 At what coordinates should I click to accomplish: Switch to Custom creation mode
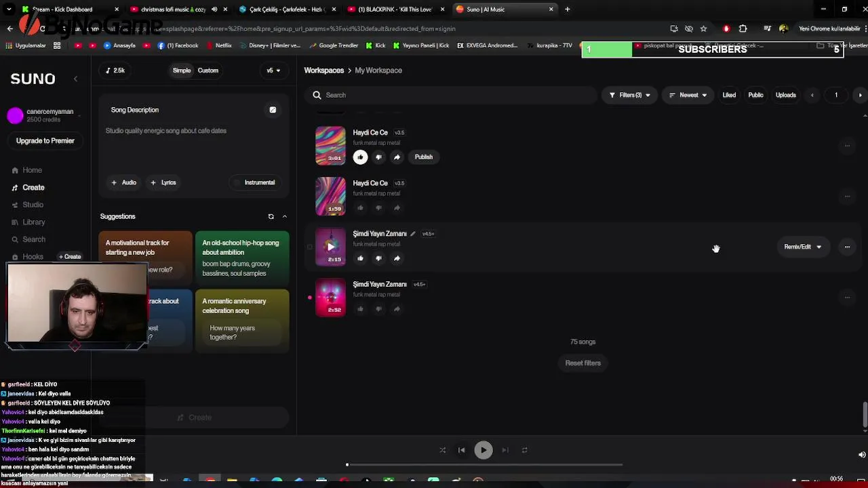tap(208, 70)
